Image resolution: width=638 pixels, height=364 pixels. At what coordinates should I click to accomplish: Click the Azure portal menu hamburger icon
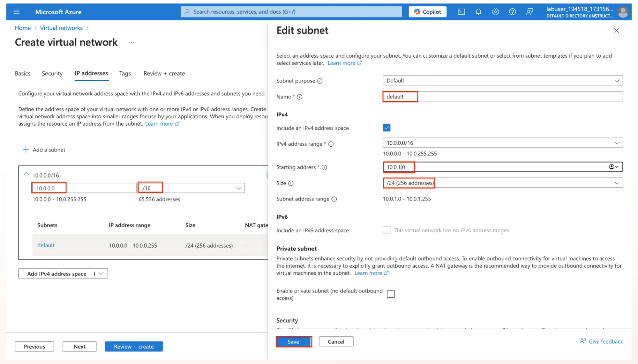[x=16, y=12]
